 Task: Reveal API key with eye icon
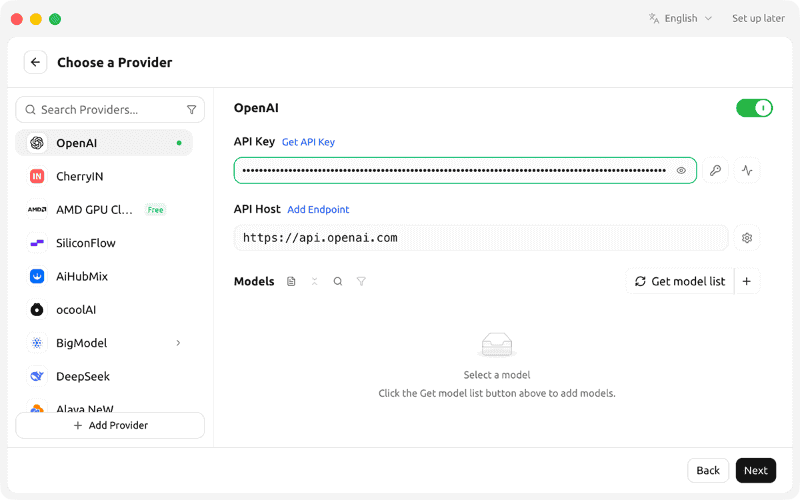(681, 170)
